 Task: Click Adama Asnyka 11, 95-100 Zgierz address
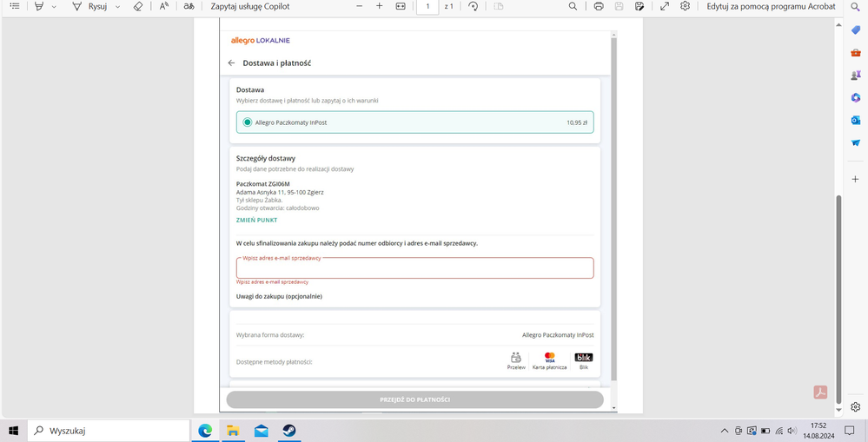(280, 192)
